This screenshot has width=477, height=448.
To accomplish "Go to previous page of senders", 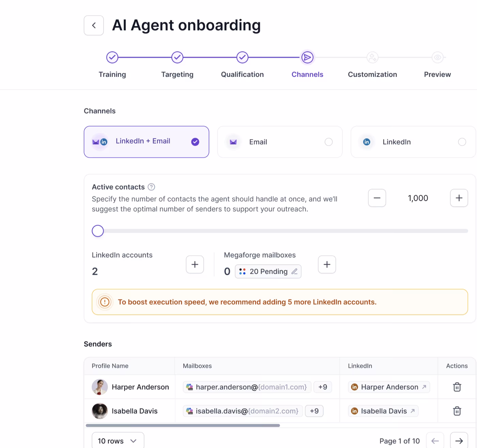I will pyautogui.click(x=435, y=441).
